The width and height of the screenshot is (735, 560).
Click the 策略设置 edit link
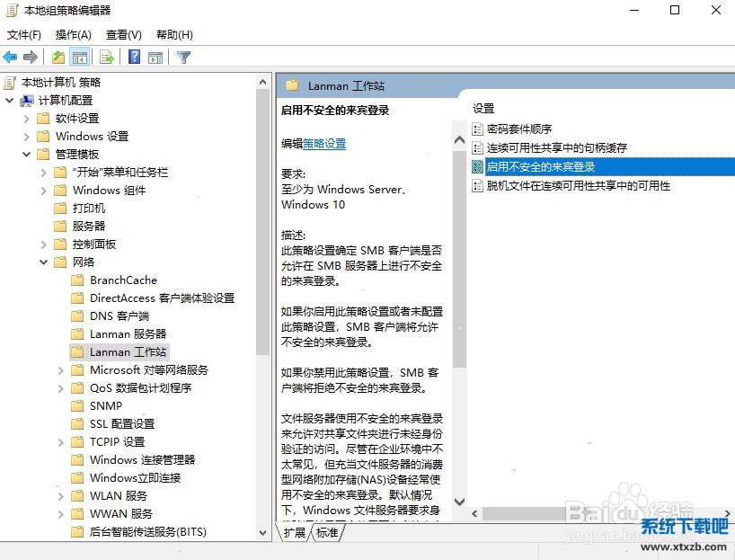click(x=324, y=144)
